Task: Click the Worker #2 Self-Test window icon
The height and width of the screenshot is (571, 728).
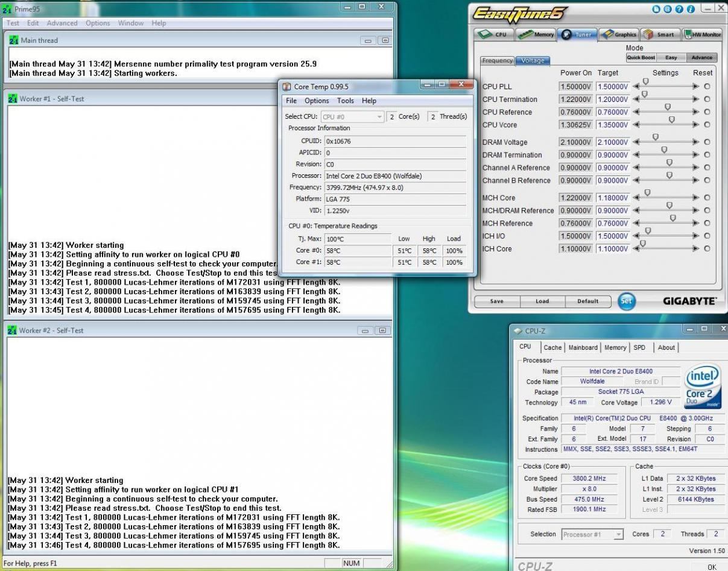Action: [x=13, y=330]
